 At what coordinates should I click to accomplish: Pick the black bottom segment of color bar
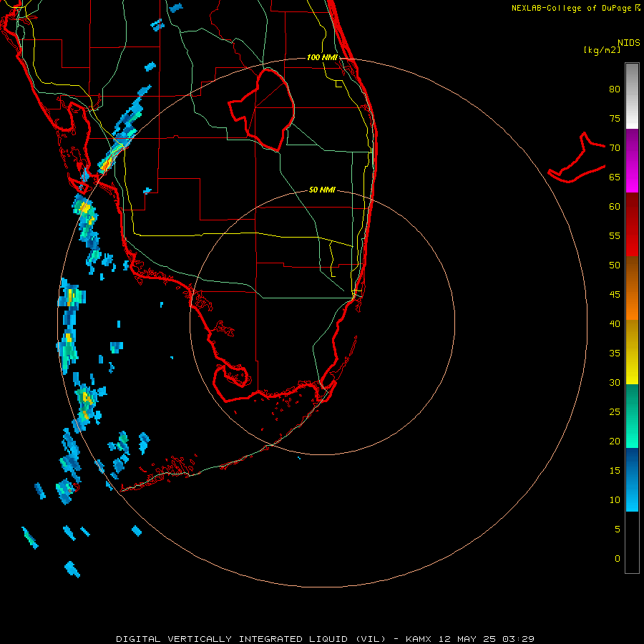632,542
